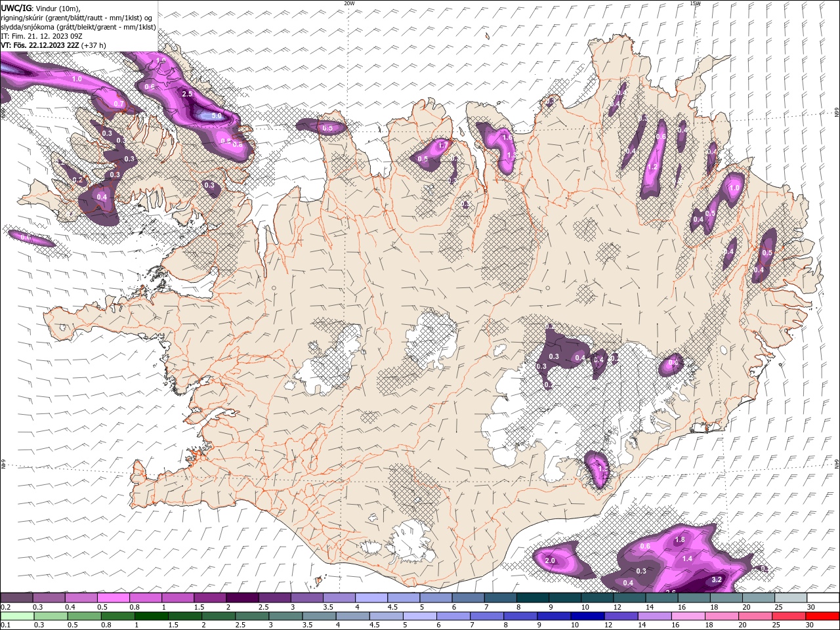Viewport: 840px width, 630px height.
Task: Click the 1.4 label in the southeast offshore area
Action: (687, 558)
